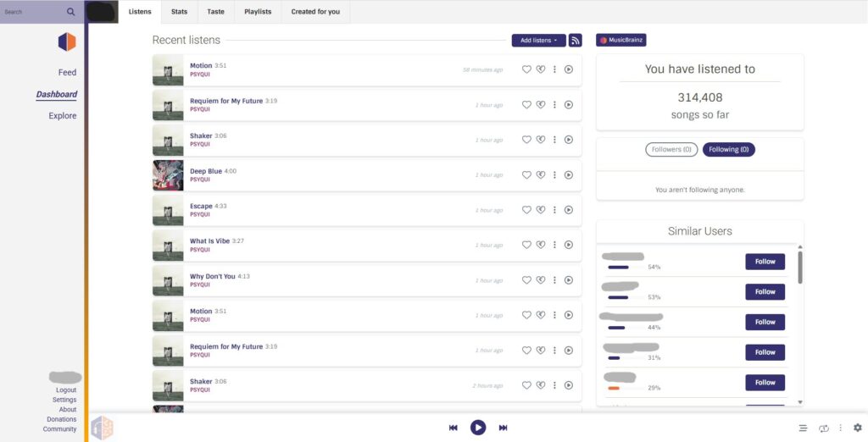
Task: Switch to the Stats tab
Action: coord(179,12)
